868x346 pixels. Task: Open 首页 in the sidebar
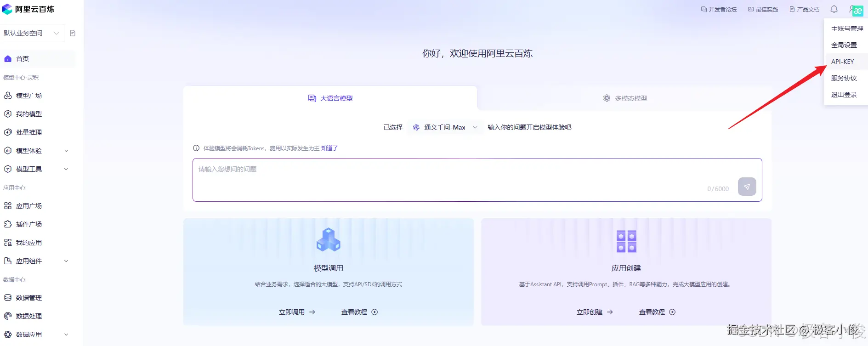pos(38,59)
